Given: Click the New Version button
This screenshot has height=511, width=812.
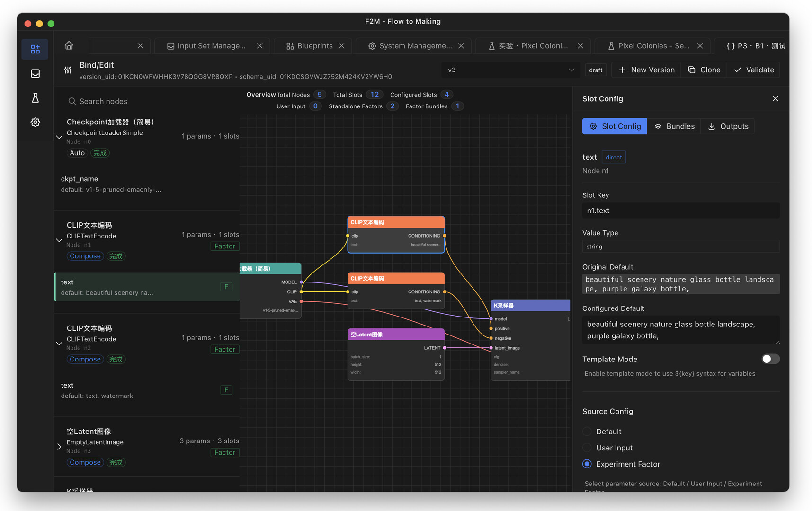Looking at the screenshot, I should tap(646, 70).
